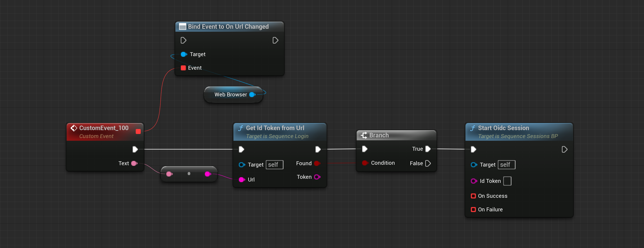Click the Start Oidc Session output execution pin
This screenshot has height=248, width=644.
(564, 149)
